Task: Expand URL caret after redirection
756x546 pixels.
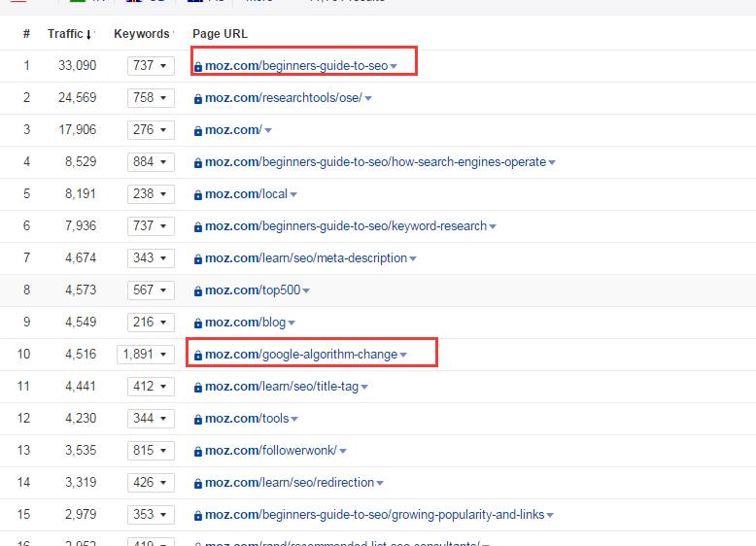Action: point(380,483)
